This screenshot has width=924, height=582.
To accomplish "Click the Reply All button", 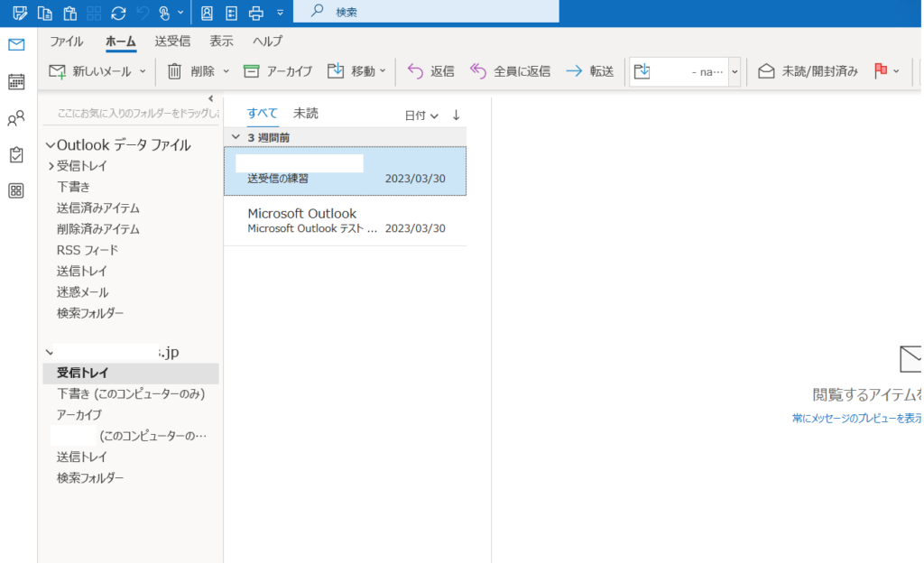I will pyautogui.click(x=511, y=71).
